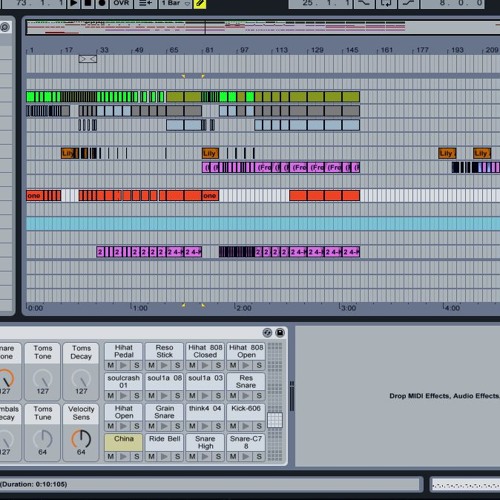The width and height of the screenshot is (500, 500).
Task: Select the Kick-606 drum pad
Action: tap(246, 412)
